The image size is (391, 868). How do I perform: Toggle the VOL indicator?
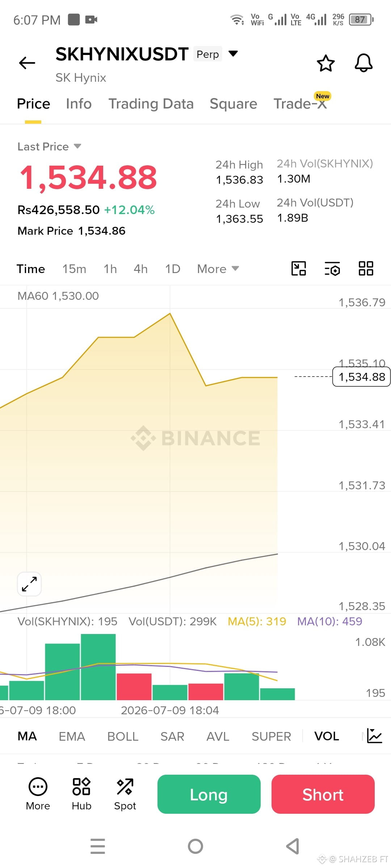(327, 736)
